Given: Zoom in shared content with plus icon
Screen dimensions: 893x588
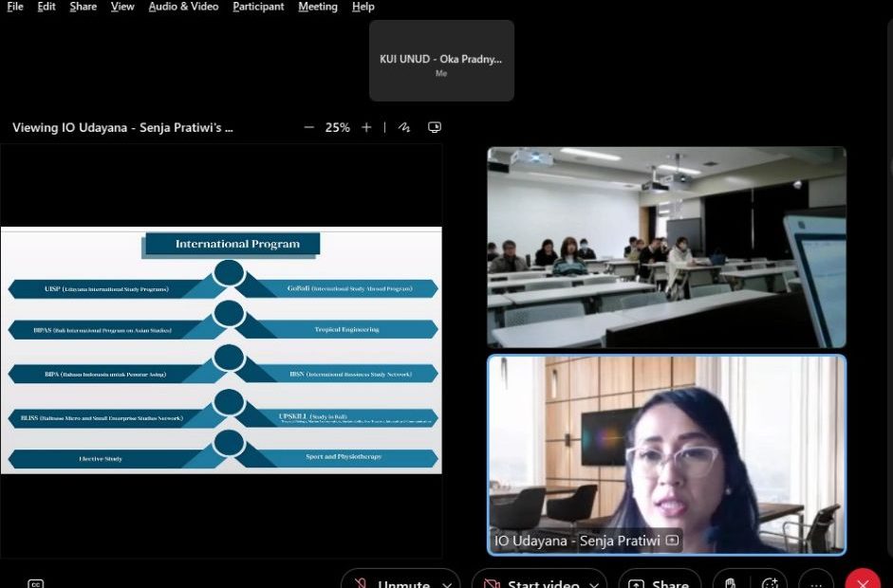Looking at the screenshot, I should click(x=366, y=127).
